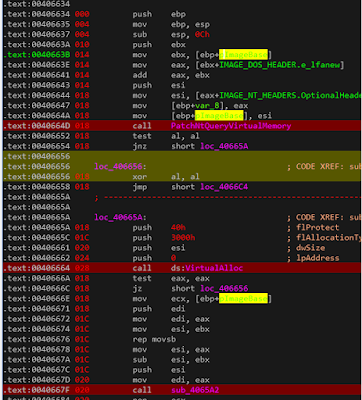This screenshot has width=362, height=400.
Task: Click the mov esi, ebx instruction
Action: [171, 329]
